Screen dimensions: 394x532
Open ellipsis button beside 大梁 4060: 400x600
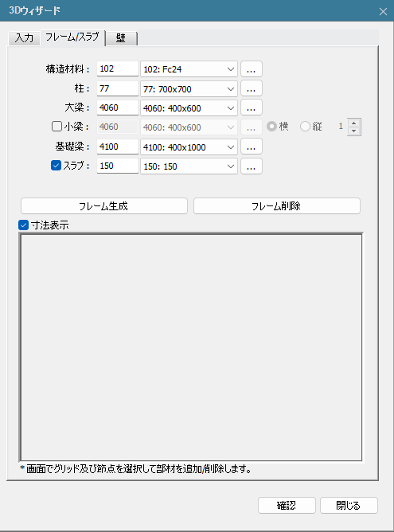[x=252, y=108]
